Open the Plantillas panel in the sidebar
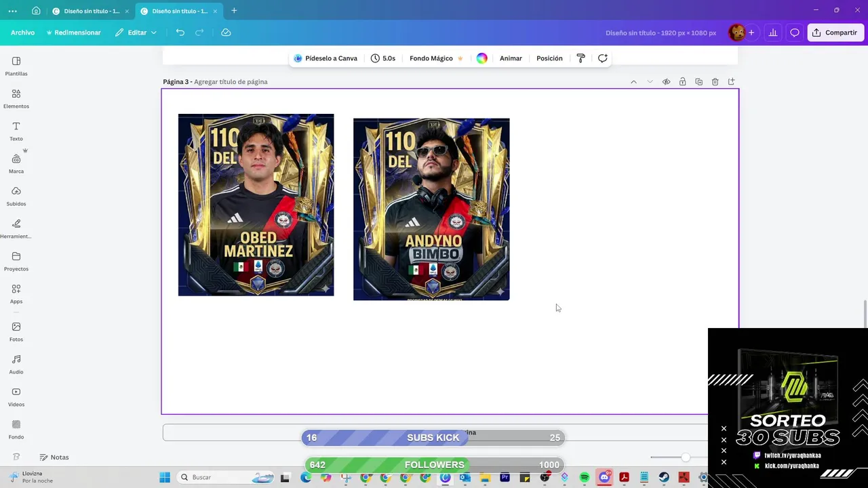The height and width of the screenshot is (488, 868). click(x=16, y=66)
